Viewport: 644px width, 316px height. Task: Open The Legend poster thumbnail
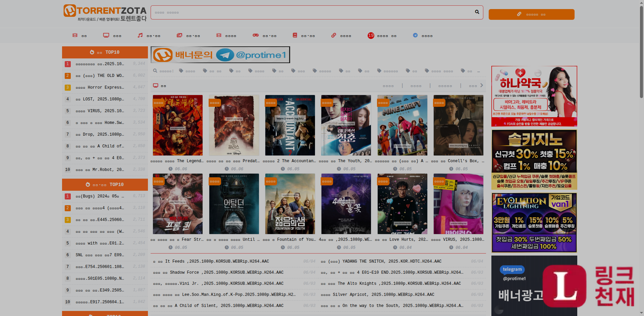point(178,125)
